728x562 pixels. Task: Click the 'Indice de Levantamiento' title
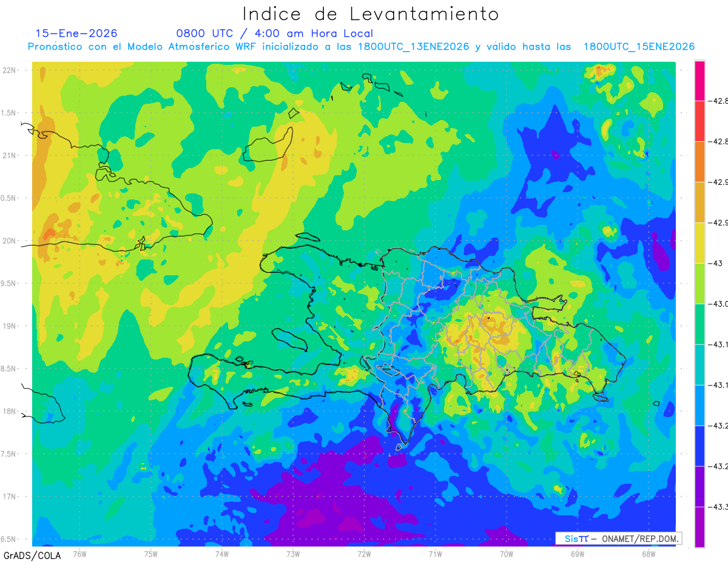pyautogui.click(x=371, y=14)
